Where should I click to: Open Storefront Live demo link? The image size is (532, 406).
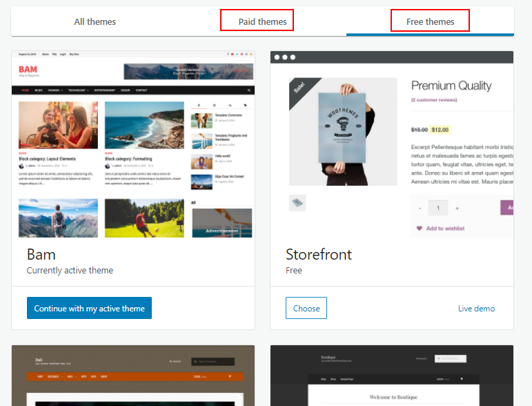(x=476, y=308)
